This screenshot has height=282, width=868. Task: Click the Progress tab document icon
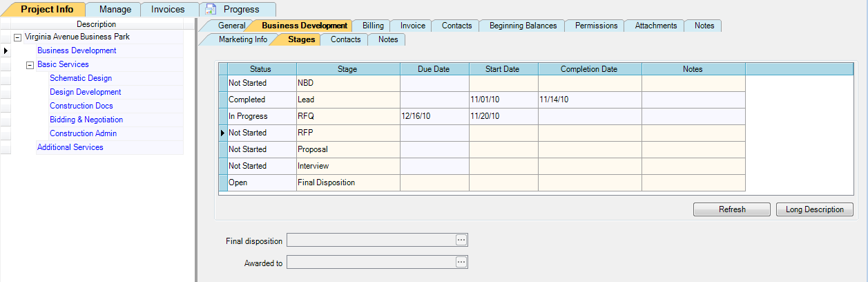pyautogui.click(x=211, y=10)
